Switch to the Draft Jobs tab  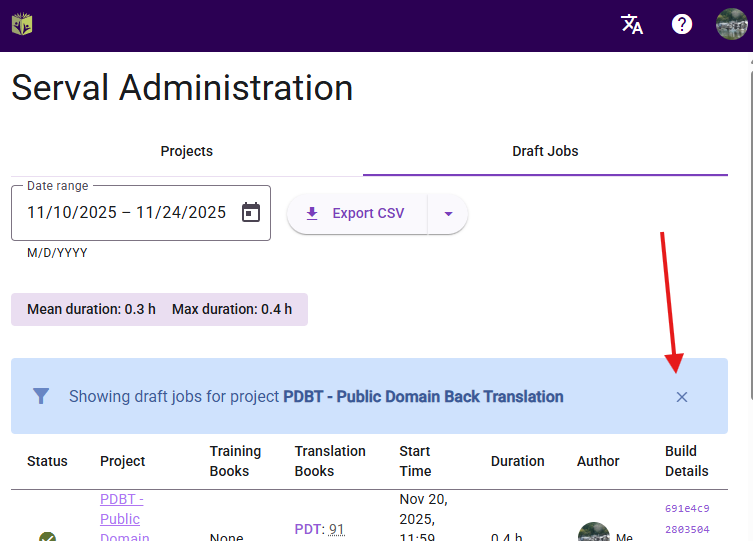(x=545, y=151)
